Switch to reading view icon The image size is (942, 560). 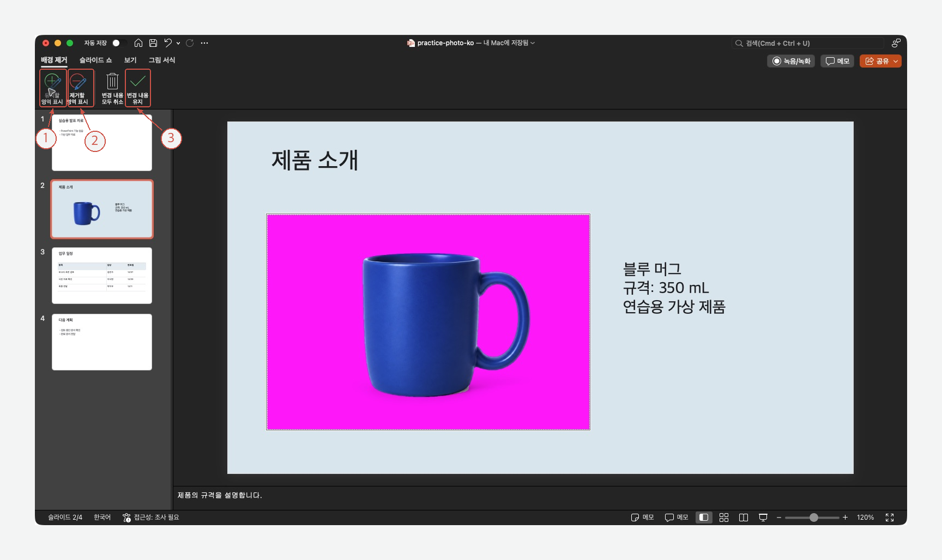(x=743, y=518)
